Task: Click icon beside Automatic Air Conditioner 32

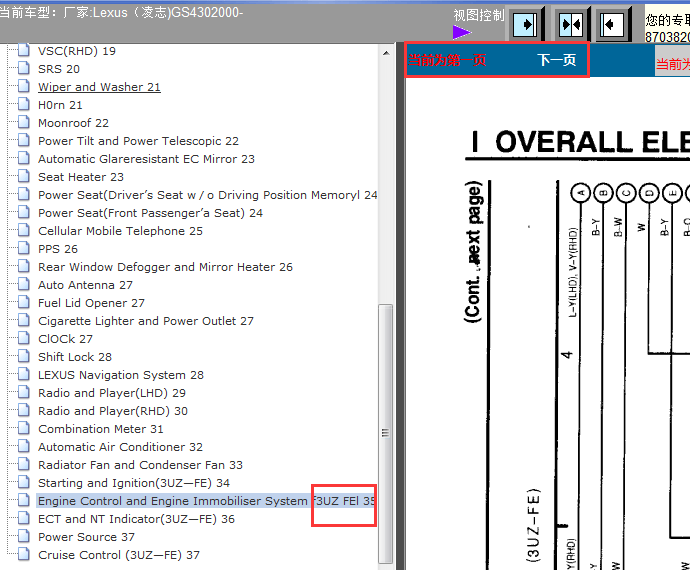Action: pos(24,447)
